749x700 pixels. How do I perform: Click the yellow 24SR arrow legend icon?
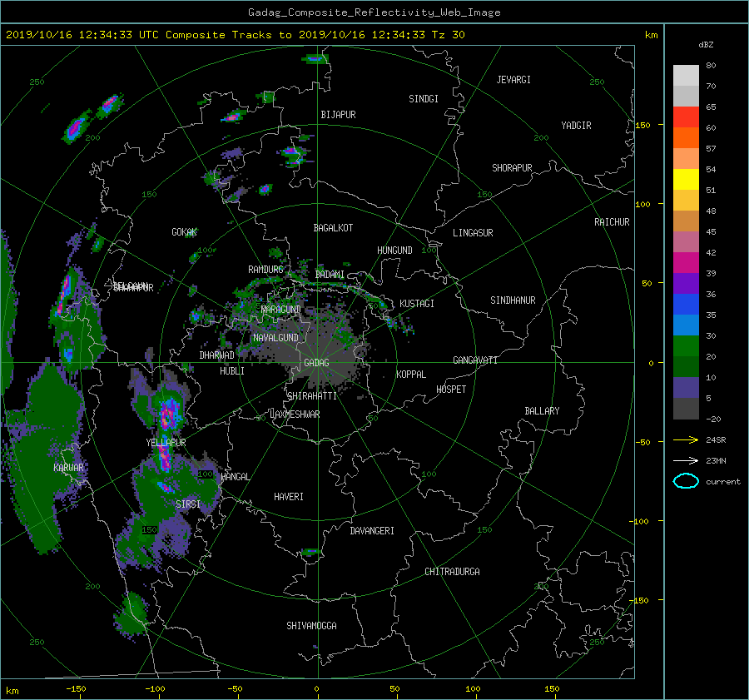686,439
